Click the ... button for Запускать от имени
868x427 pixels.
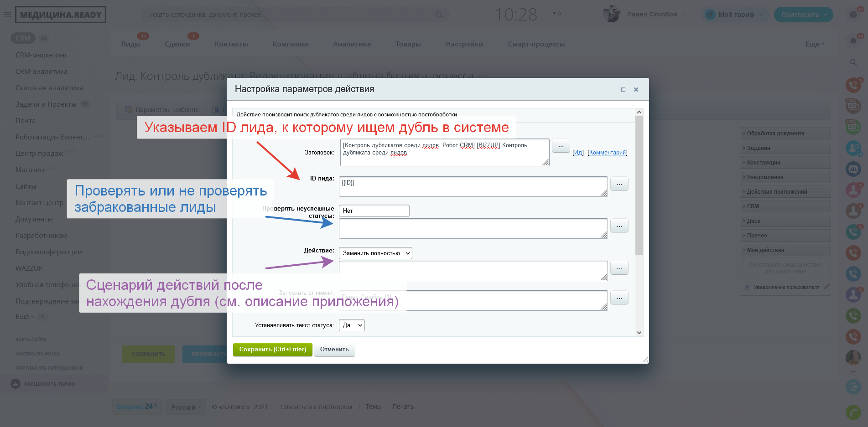[619, 298]
